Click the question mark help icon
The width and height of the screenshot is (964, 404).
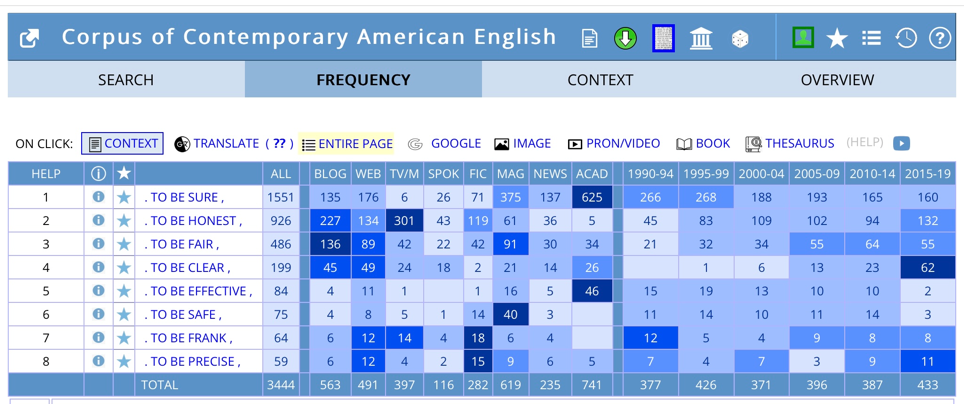(x=939, y=39)
